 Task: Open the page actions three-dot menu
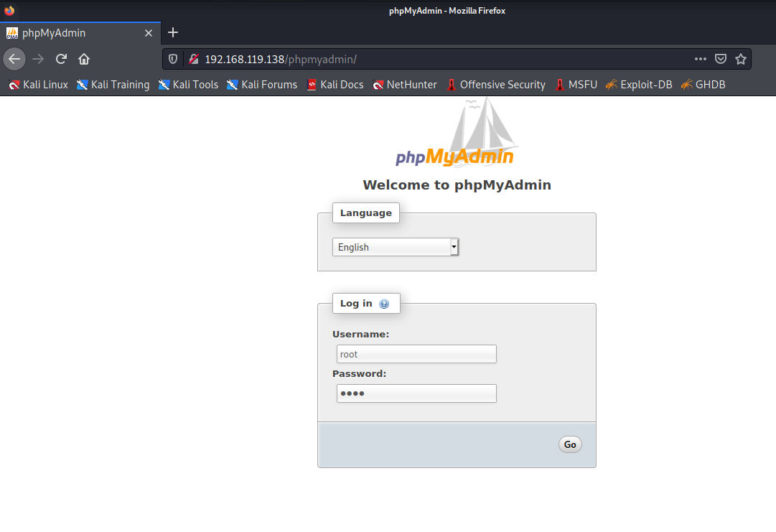click(x=701, y=59)
